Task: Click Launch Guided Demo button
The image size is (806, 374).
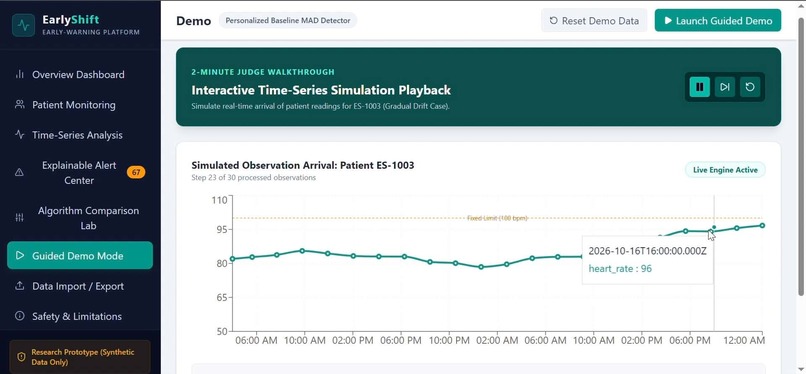Action: coord(718,21)
